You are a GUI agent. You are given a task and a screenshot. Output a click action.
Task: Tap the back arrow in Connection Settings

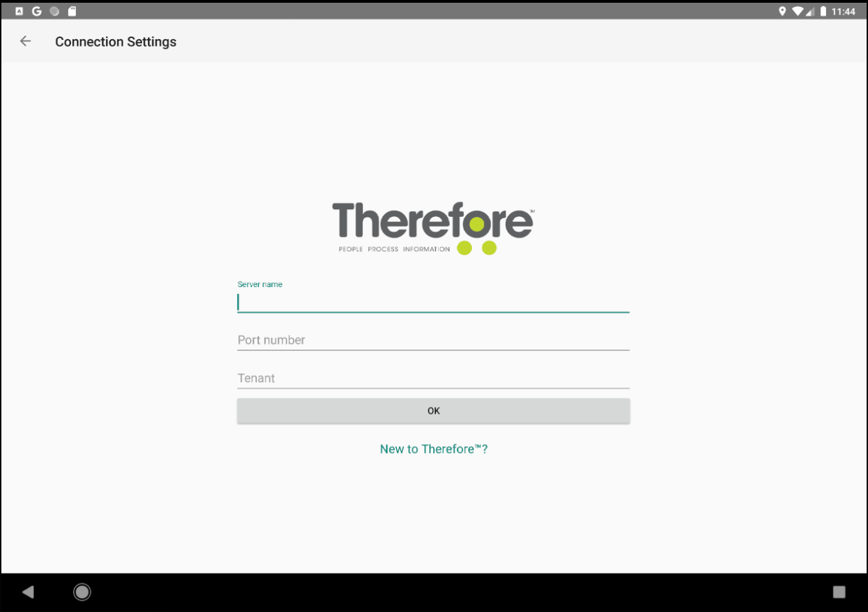(25, 41)
